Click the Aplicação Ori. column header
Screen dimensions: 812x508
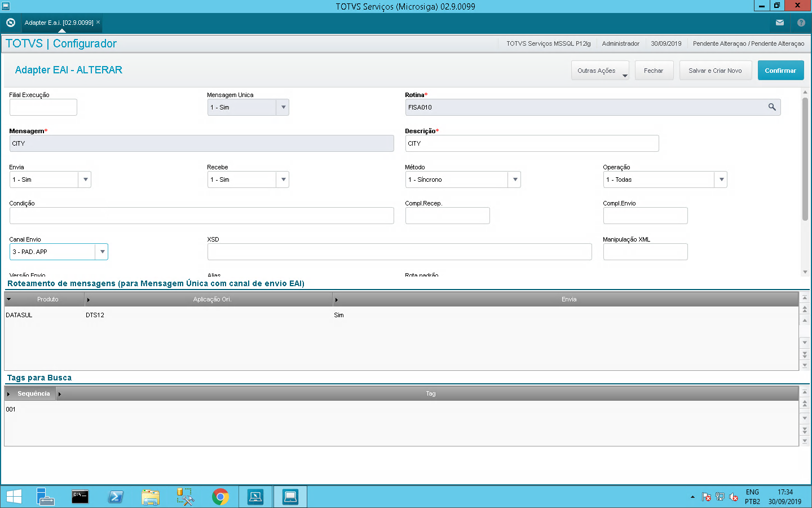[209, 299]
